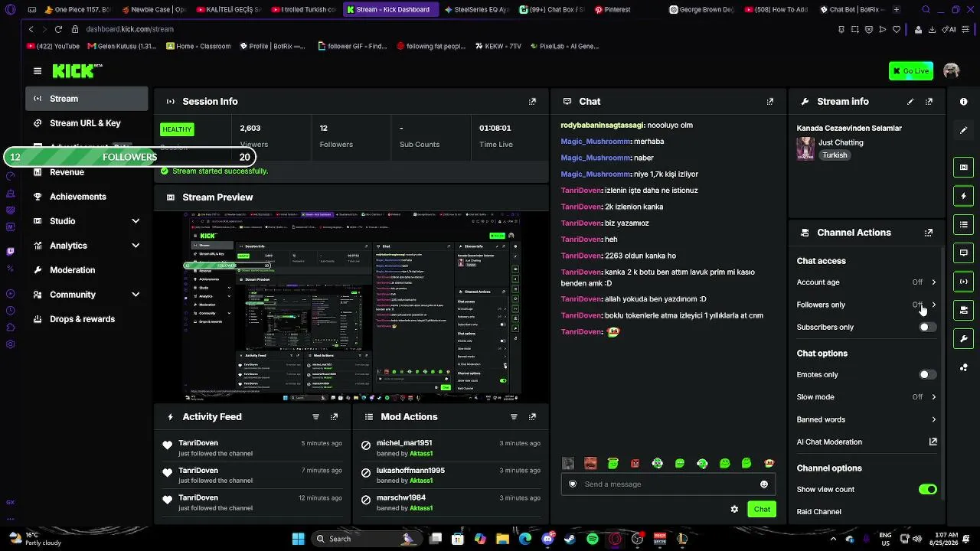
Task: Open the Just Chatting category
Action: (841, 142)
